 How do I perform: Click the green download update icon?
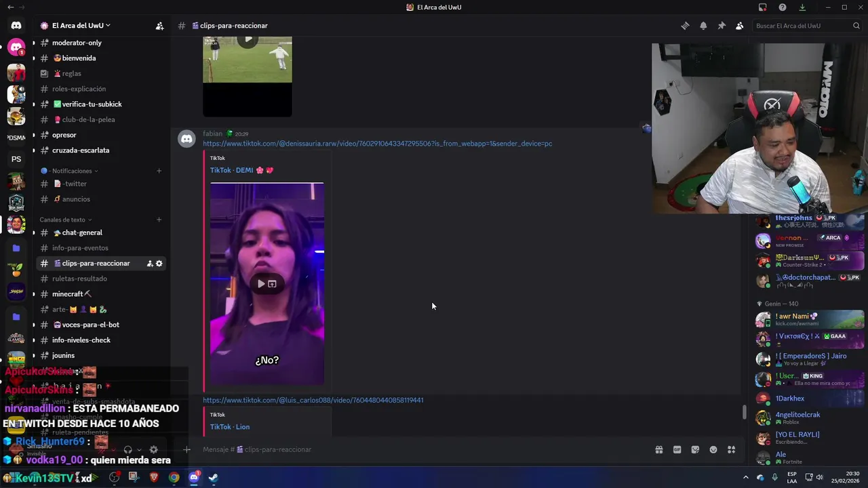802,7
